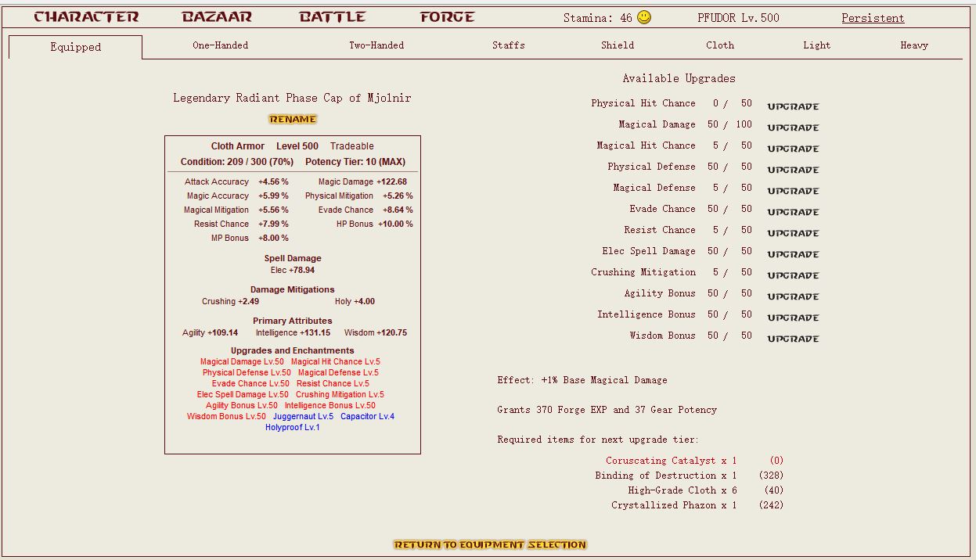Open the BAZAAR menu
The height and width of the screenshot is (560, 976).
point(216,16)
